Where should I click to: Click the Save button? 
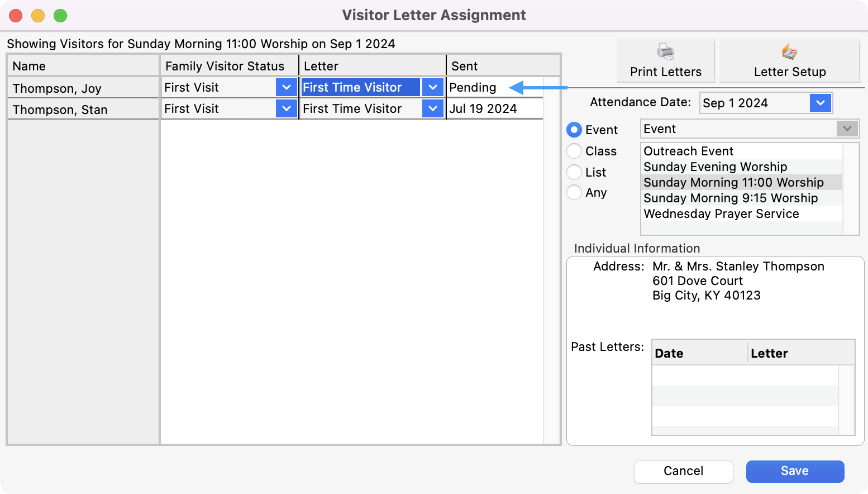(x=794, y=471)
